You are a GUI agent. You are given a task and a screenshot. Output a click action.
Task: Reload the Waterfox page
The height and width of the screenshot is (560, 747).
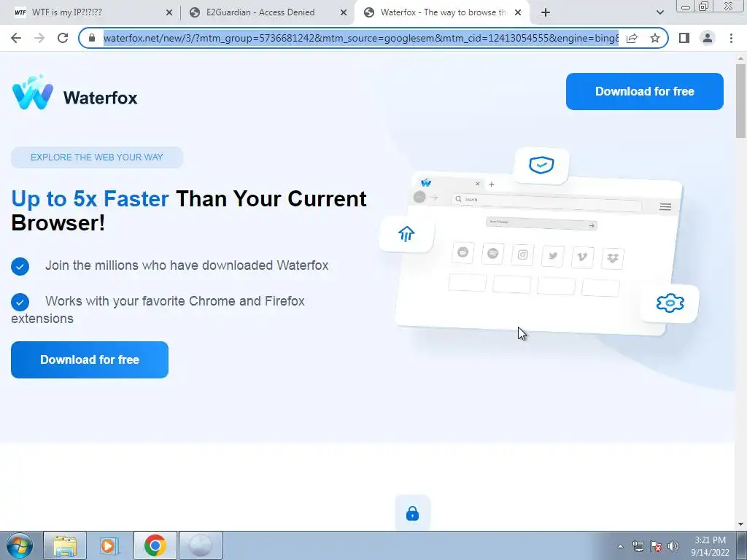(x=63, y=38)
